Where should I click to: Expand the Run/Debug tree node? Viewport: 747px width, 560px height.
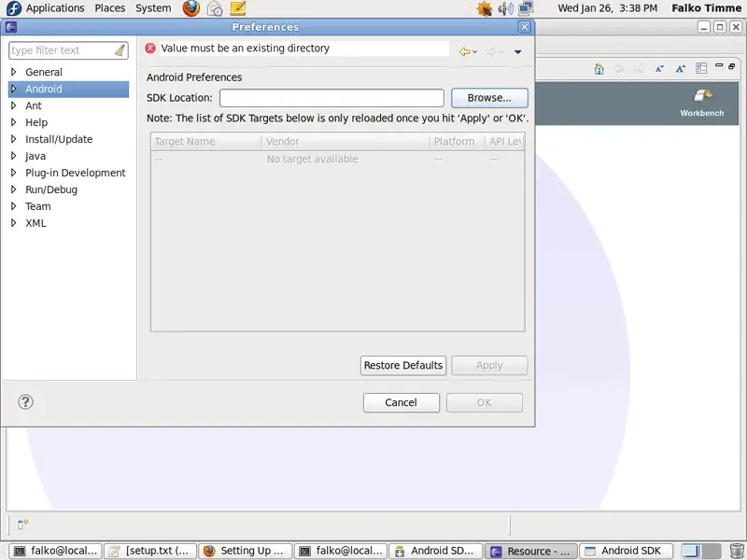[x=14, y=189]
